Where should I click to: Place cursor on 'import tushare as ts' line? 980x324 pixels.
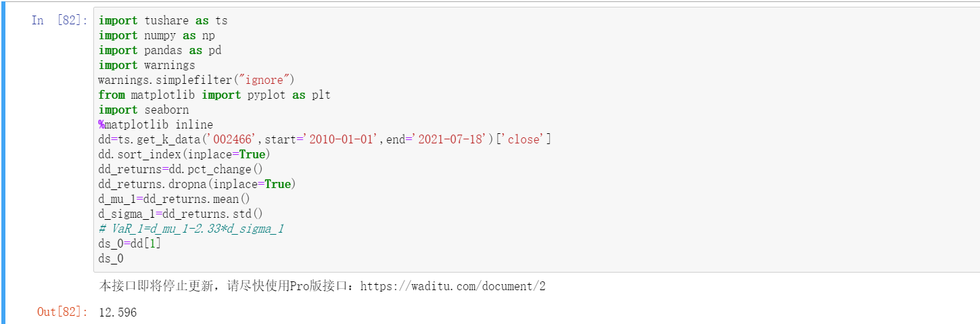click(x=162, y=20)
